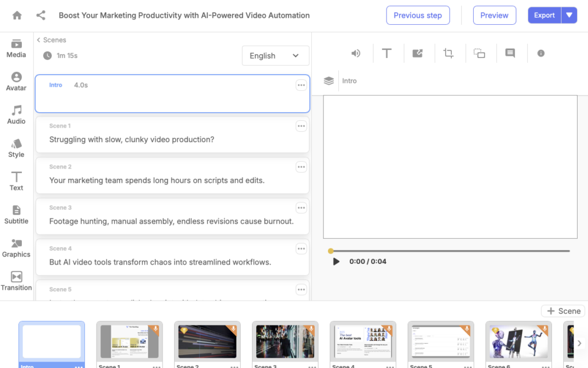Open the Export dropdown arrow
Image resolution: width=588 pixels, height=368 pixels.
coord(568,15)
